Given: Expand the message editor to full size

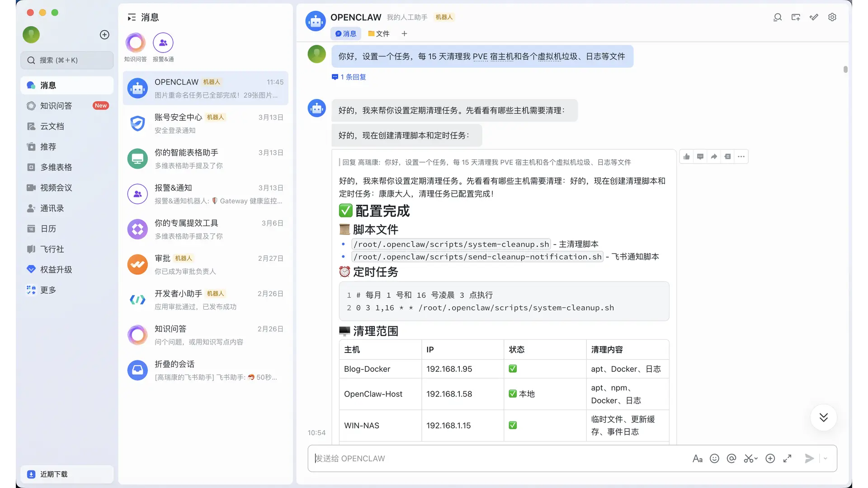Looking at the screenshot, I should [788, 459].
